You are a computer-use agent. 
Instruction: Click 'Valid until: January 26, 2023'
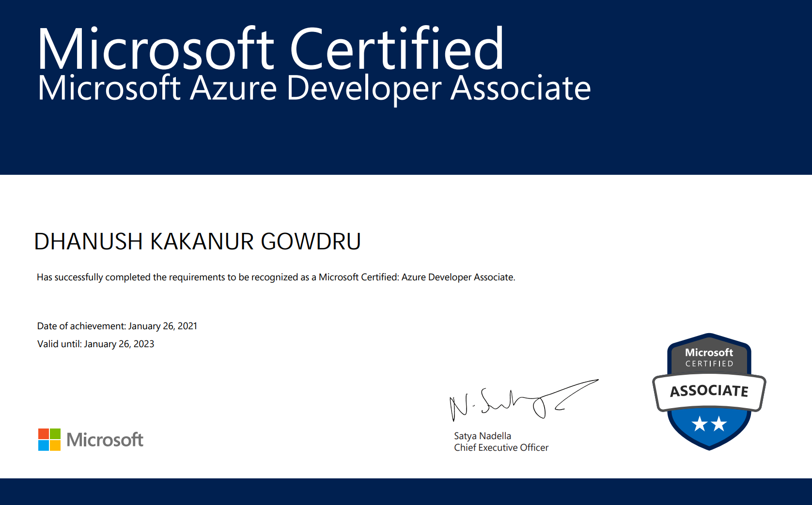point(96,344)
